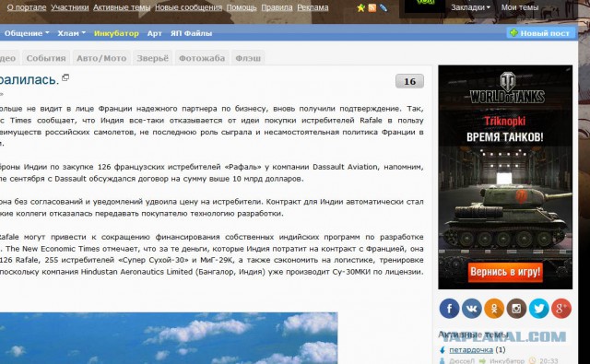Viewport: 590px width, 364px height.
Task: Click the Вернись в игру banner button
Action: point(505,272)
